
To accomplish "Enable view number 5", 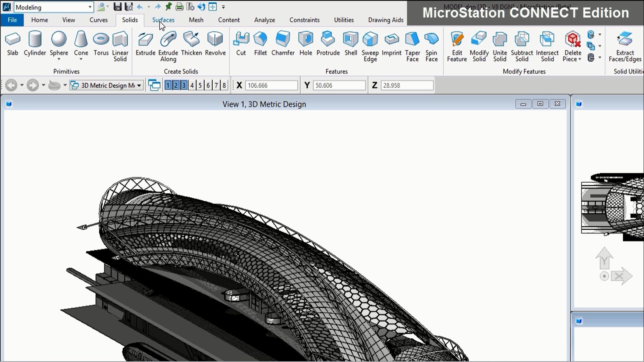I will pyautogui.click(x=200, y=85).
